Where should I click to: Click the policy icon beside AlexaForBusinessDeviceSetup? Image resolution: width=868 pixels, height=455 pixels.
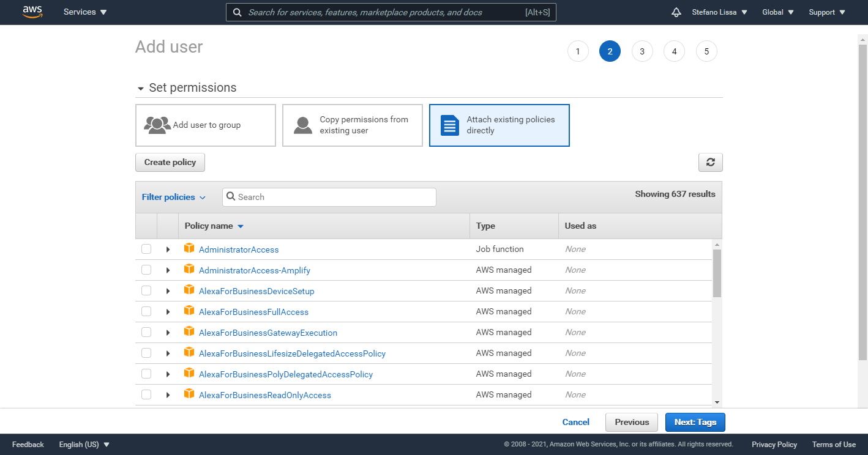pos(189,290)
